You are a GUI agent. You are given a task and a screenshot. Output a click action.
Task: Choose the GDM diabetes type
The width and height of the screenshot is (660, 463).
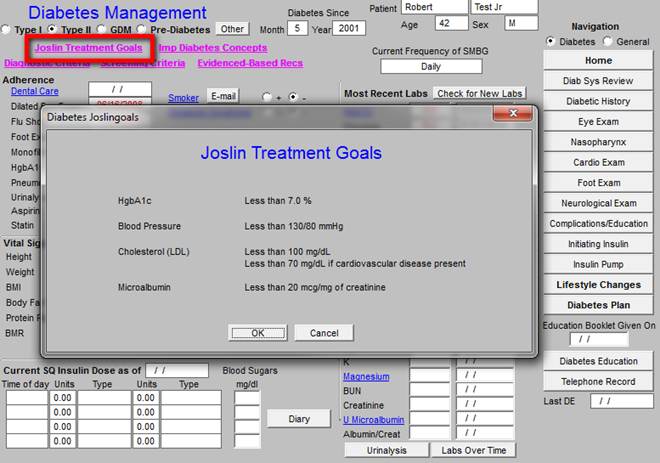pyautogui.click(x=101, y=29)
